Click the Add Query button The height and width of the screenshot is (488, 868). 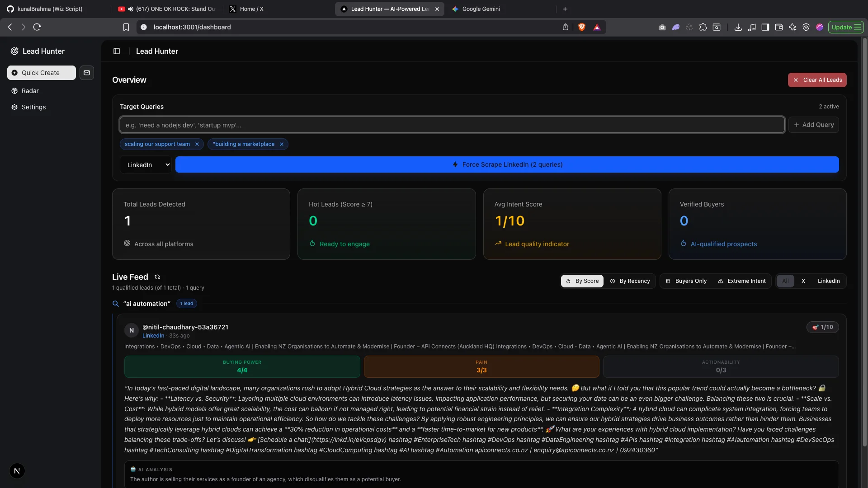(x=814, y=125)
